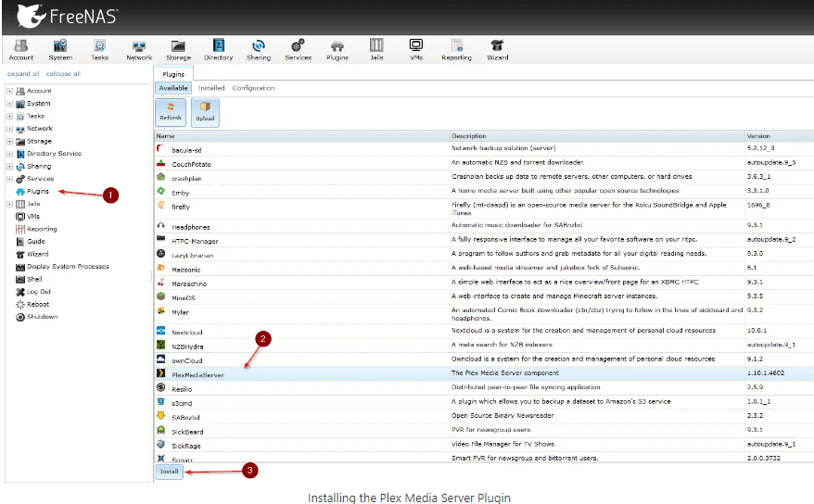Click the expand all link
814x504 pixels.
click(x=23, y=73)
